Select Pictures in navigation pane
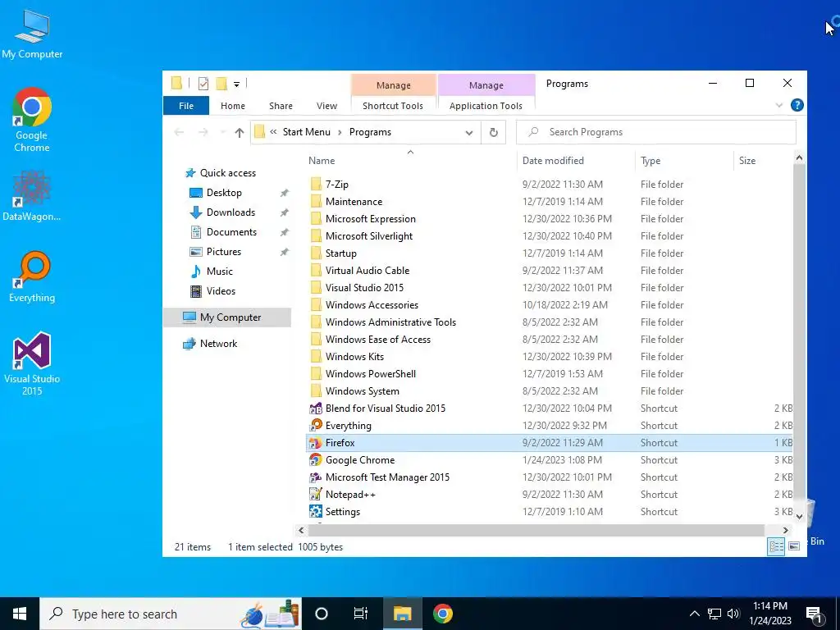The width and height of the screenshot is (840, 630). pyautogui.click(x=223, y=252)
